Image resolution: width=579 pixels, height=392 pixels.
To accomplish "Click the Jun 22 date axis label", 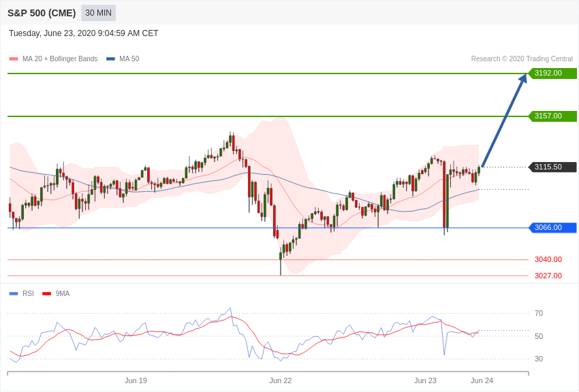I will 280,380.
